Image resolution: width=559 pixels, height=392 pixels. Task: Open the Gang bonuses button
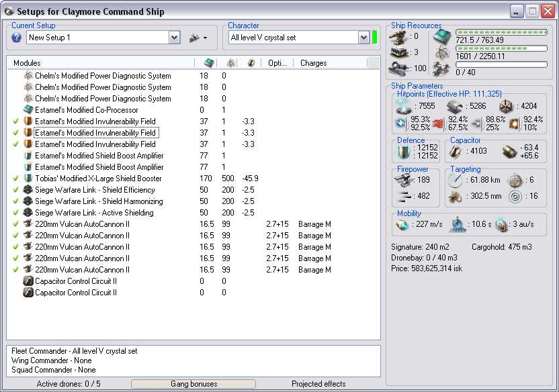pyautogui.click(x=193, y=384)
